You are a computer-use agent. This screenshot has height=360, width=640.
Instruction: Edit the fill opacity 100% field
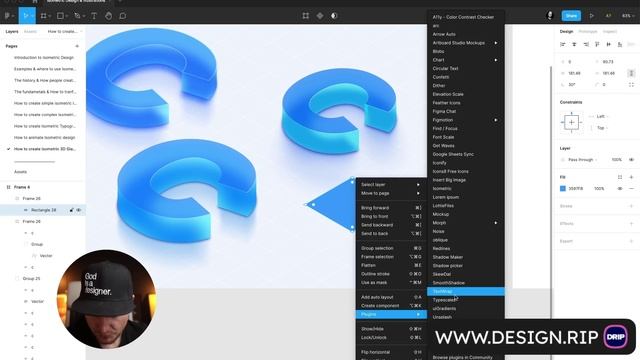tap(599, 189)
